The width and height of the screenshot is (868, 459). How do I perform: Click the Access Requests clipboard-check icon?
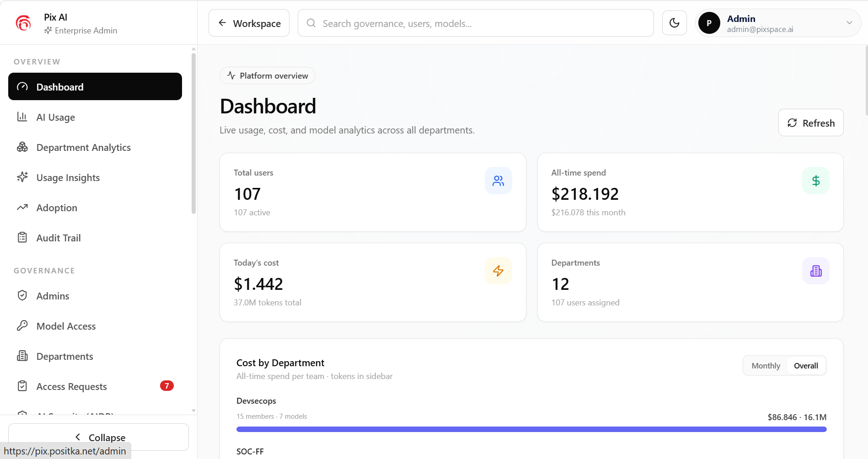pos(22,386)
